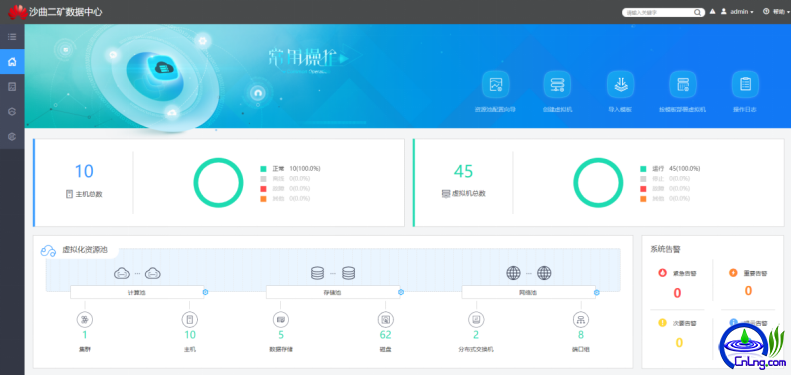Click the 端口组 port group icon
Screen dimensions: 791x375
(x=581, y=319)
